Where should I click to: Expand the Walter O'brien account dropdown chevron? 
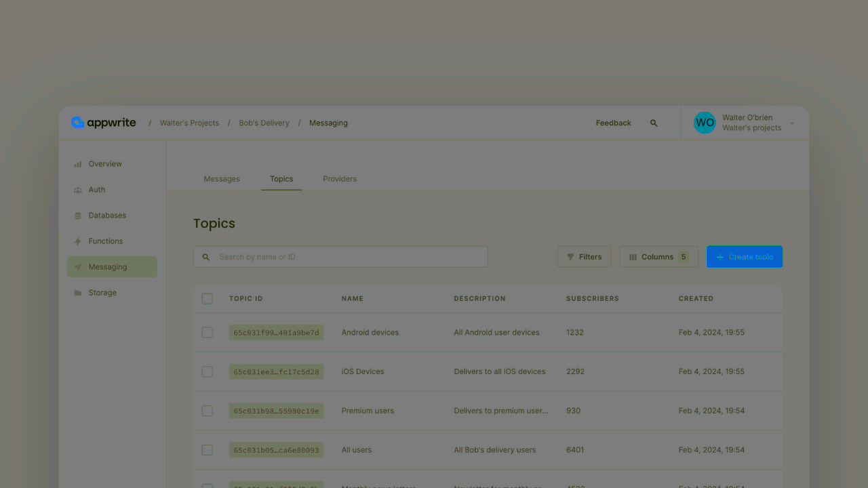[x=792, y=123]
